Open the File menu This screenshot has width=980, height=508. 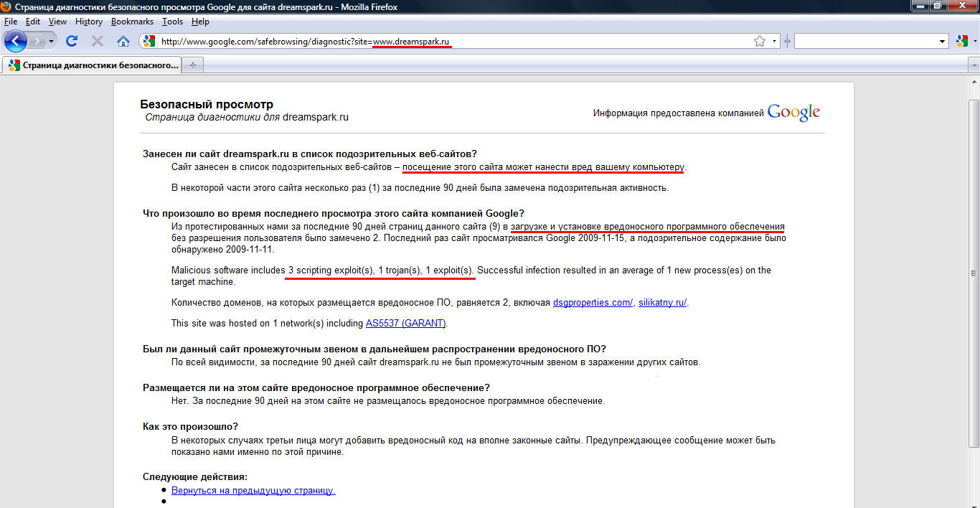tap(11, 22)
